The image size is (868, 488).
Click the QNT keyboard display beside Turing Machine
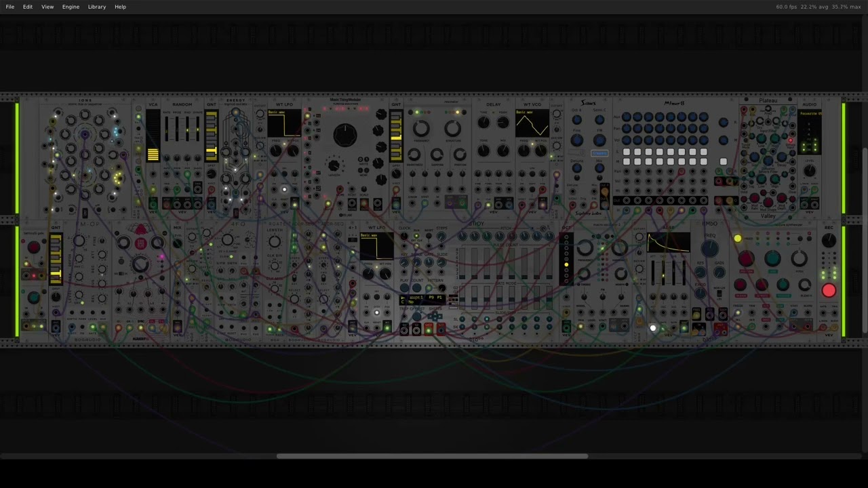396,136
